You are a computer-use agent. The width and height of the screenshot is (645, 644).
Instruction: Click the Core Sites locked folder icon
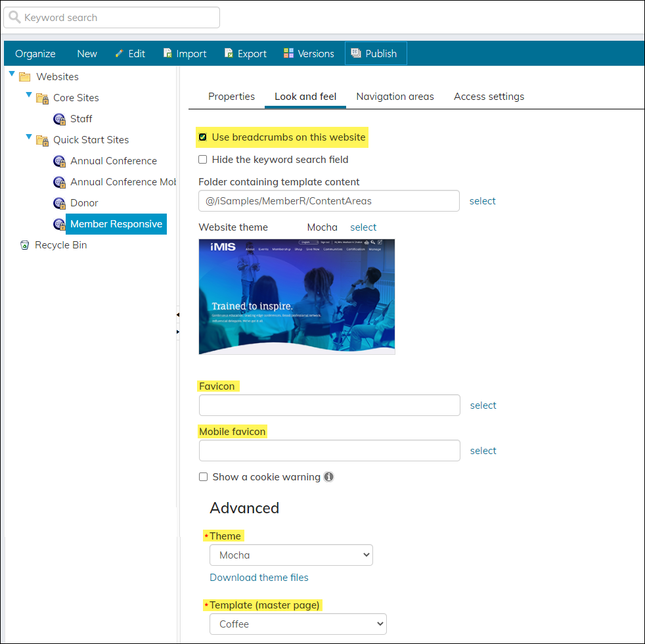click(x=42, y=98)
